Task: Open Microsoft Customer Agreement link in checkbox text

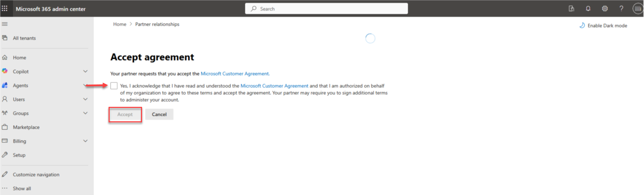Action: 274,86
